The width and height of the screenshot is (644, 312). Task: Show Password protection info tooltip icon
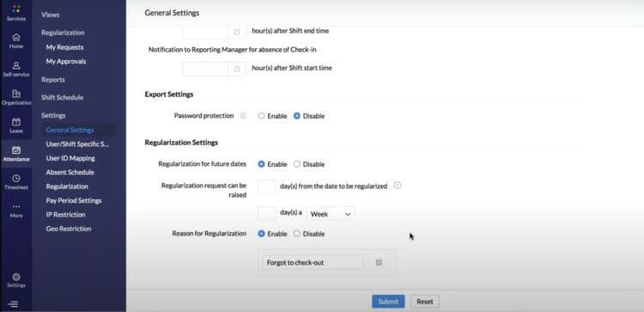243,116
